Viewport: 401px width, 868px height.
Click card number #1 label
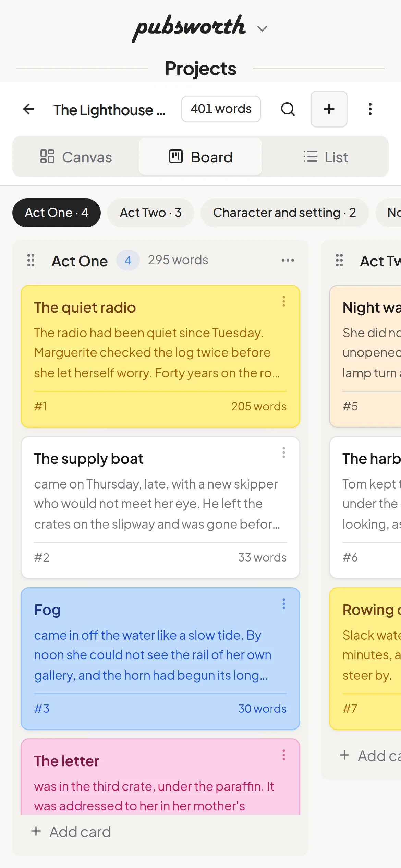click(x=40, y=407)
